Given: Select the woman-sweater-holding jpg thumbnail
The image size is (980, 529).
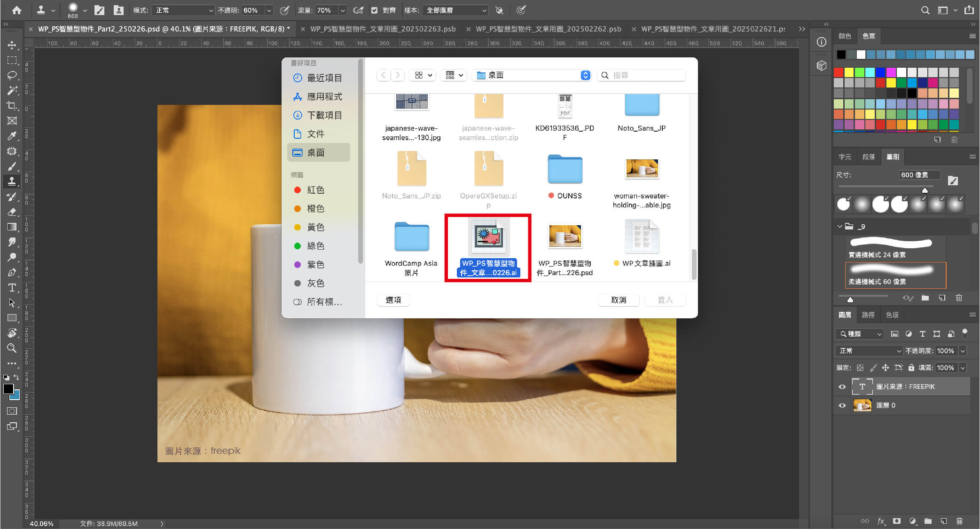Looking at the screenshot, I should [x=642, y=169].
